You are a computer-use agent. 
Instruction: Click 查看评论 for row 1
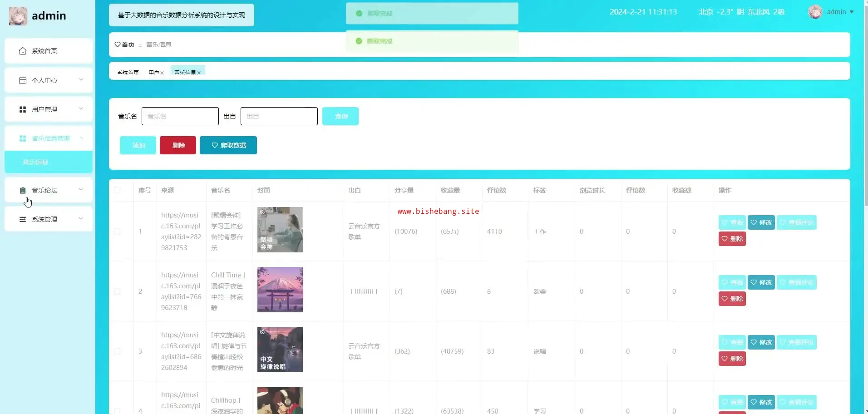[797, 222]
